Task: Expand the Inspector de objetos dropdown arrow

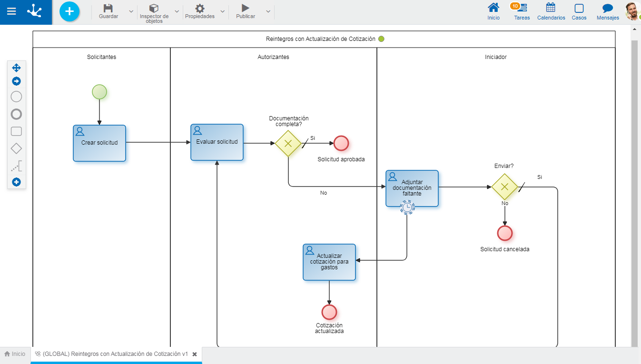Action: pos(177,11)
